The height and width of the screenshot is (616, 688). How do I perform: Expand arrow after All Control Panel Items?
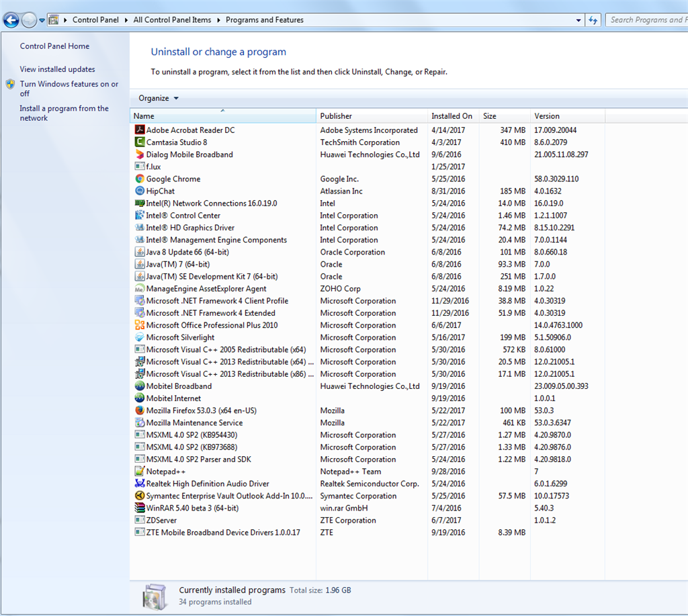tap(218, 20)
